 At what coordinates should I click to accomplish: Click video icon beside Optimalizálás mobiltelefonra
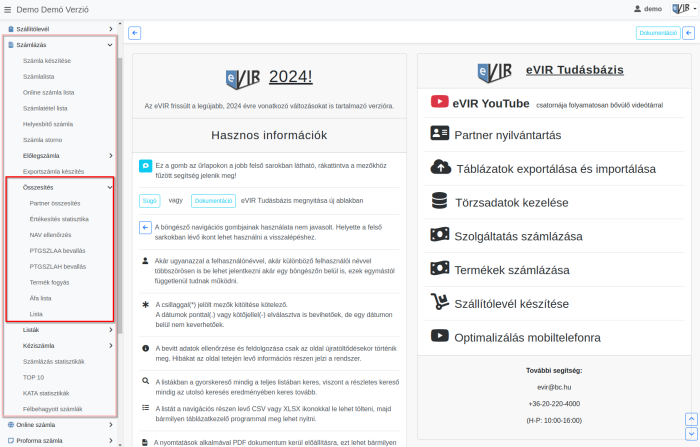440,335
